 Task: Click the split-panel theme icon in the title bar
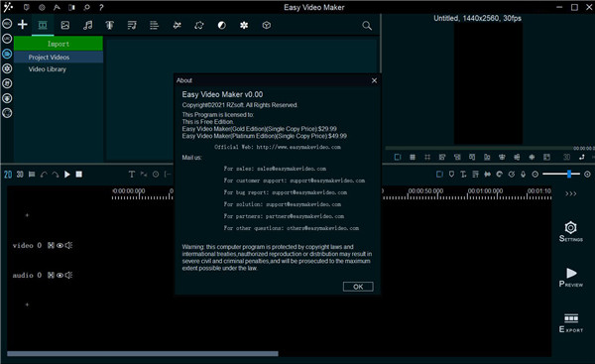pyautogui.click(x=71, y=7)
